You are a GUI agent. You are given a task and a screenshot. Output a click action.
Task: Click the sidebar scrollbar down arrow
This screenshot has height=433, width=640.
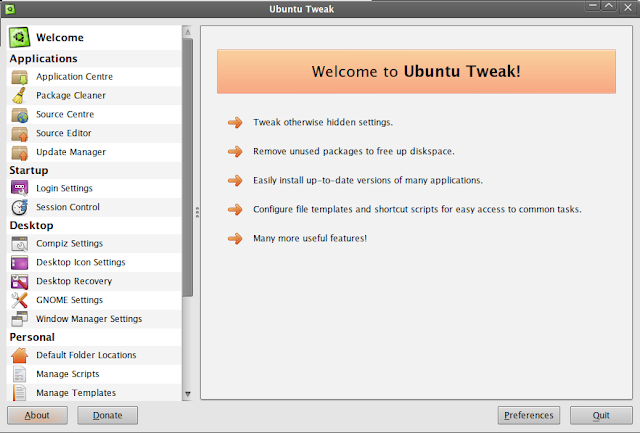[x=188, y=394]
